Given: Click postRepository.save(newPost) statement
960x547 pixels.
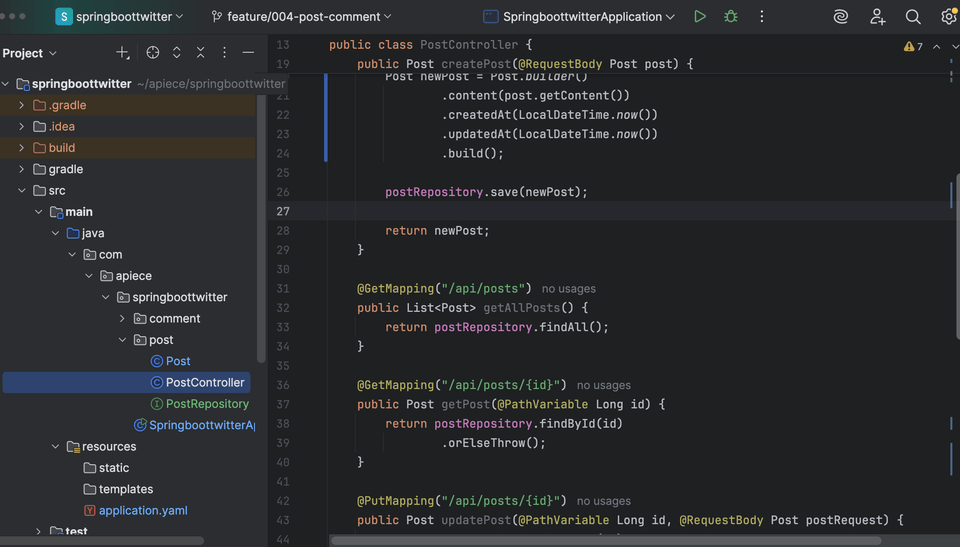Looking at the screenshot, I should [486, 192].
